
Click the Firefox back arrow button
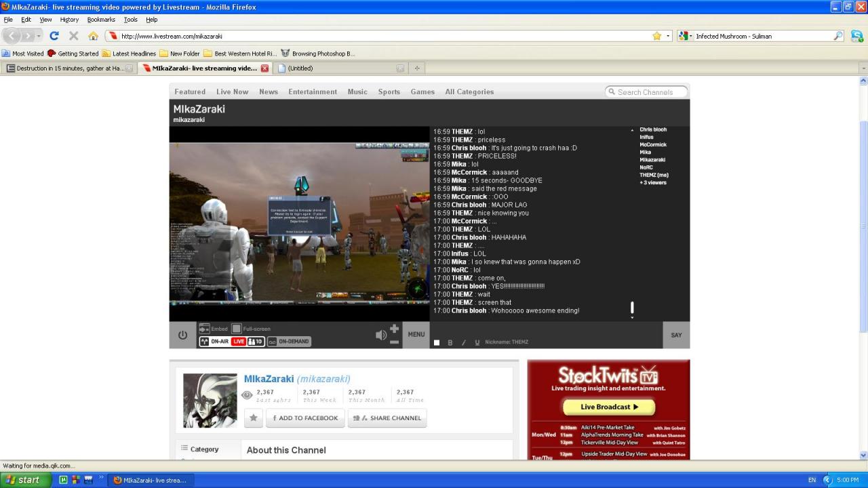pyautogui.click(x=12, y=36)
